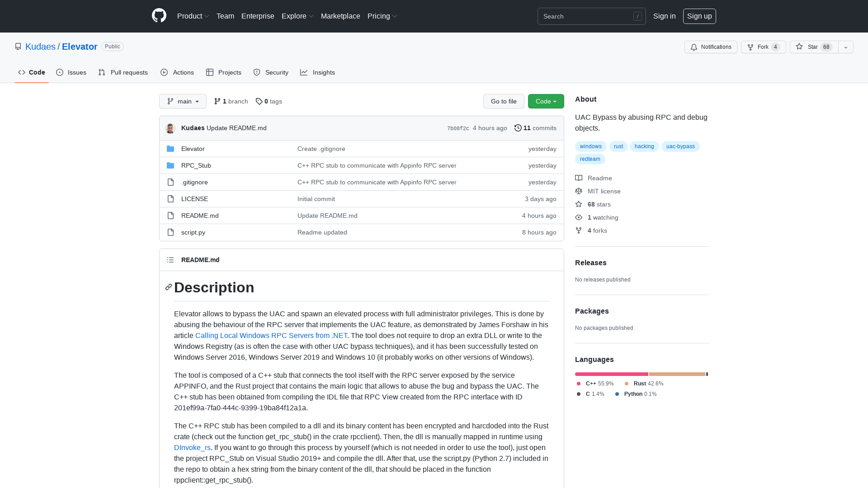
Task: Click the Sign up button
Action: coord(699,16)
